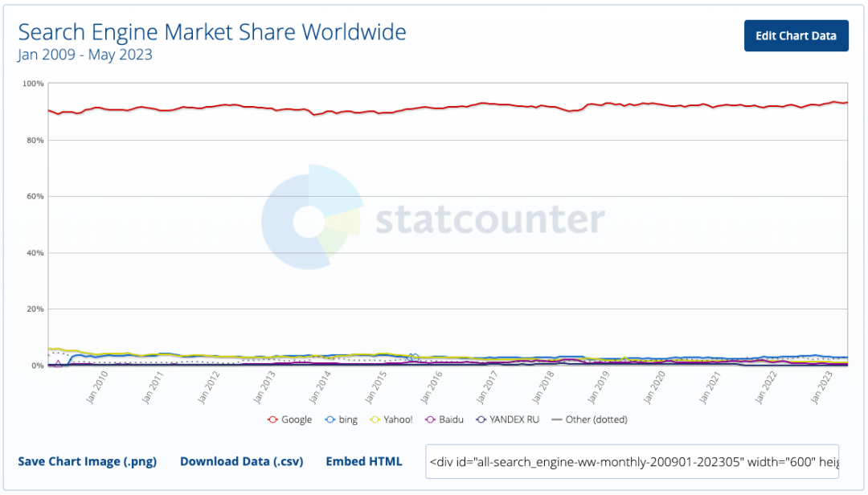The width and height of the screenshot is (868, 495).
Task: Toggle the Other (dotted) legend entry
Action: [590, 419]
